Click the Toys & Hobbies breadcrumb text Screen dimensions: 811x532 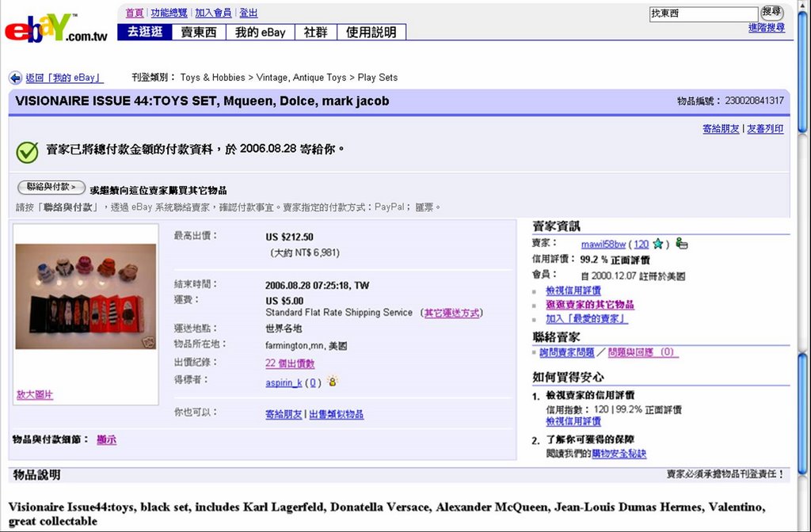pos(212,78)
